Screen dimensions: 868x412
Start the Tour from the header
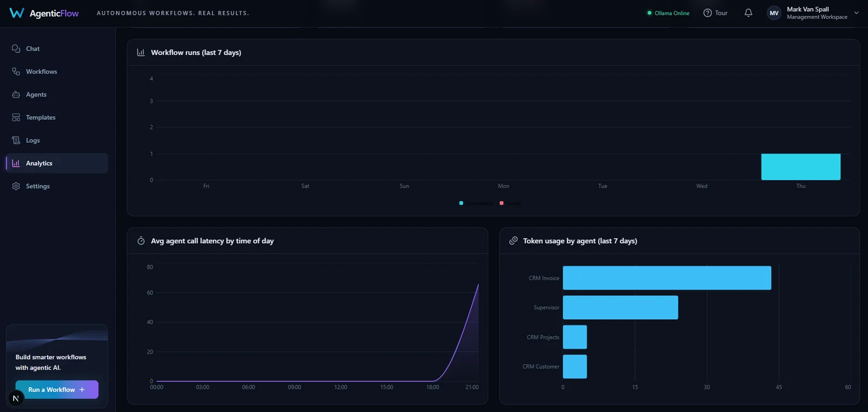[715, 13]
